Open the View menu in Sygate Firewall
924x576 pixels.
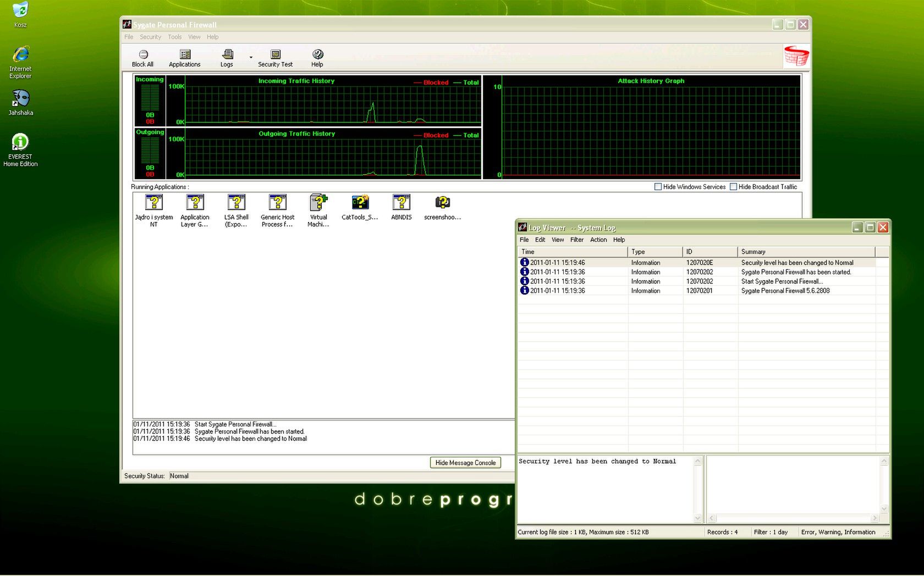tap(194, 37)
